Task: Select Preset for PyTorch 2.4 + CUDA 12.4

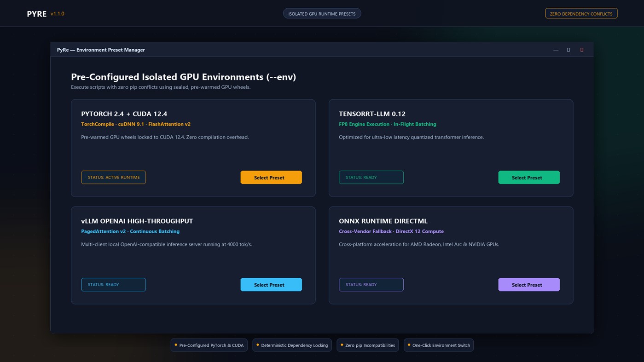Action: click(271, 178)
